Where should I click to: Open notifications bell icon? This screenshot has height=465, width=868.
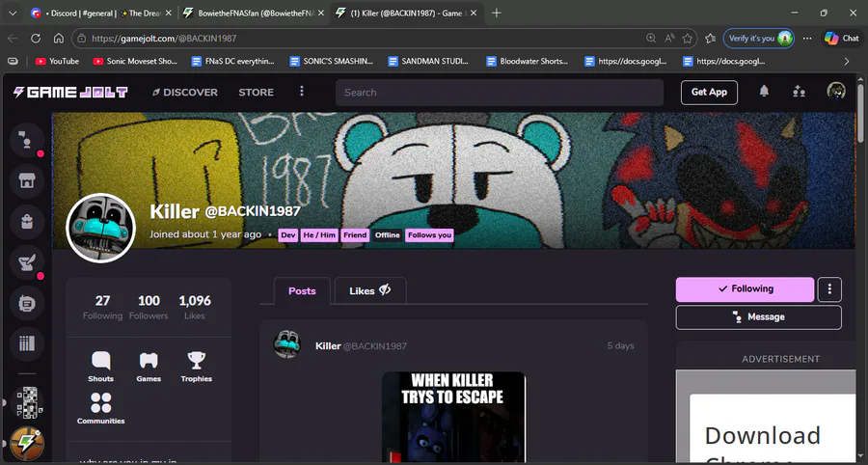pyautogui.click(x=764, y=92)
